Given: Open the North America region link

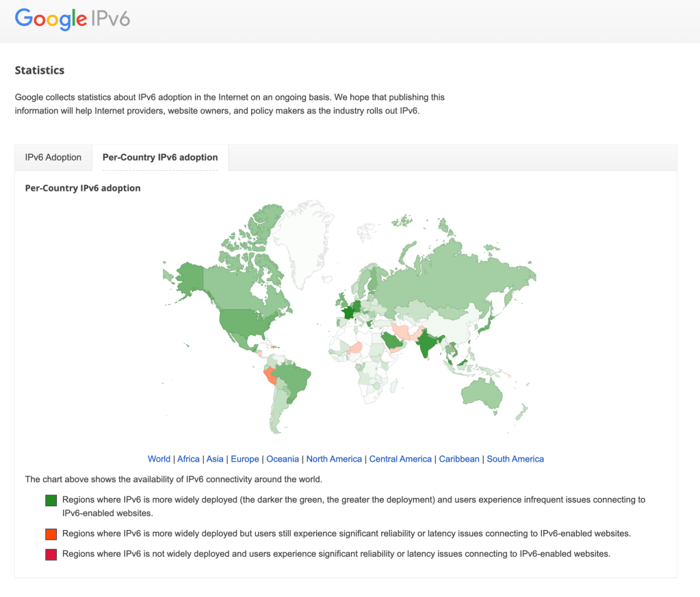Looking at the screenshot, I should coord(334,459).
